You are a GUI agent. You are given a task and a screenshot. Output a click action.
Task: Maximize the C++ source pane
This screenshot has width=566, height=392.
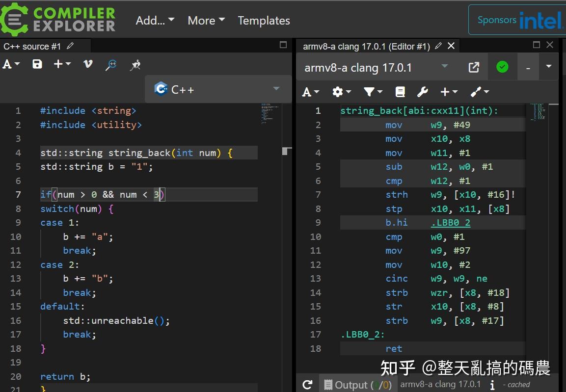283,45
